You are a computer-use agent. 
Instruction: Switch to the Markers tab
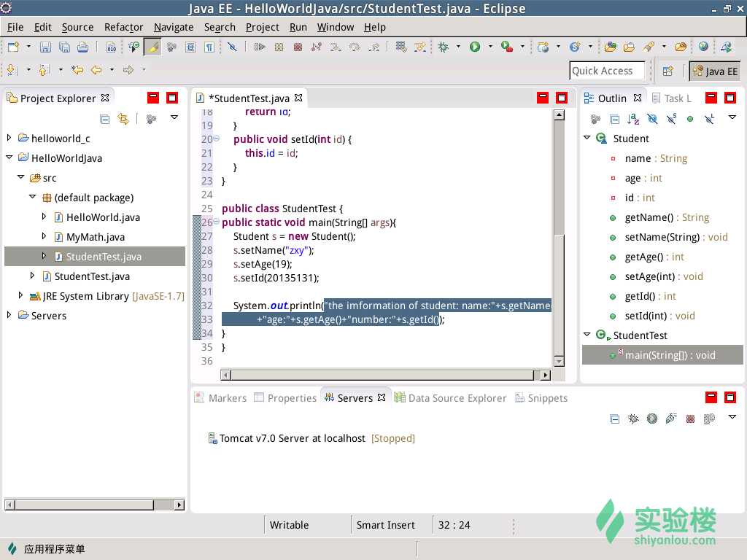(220, 397)
